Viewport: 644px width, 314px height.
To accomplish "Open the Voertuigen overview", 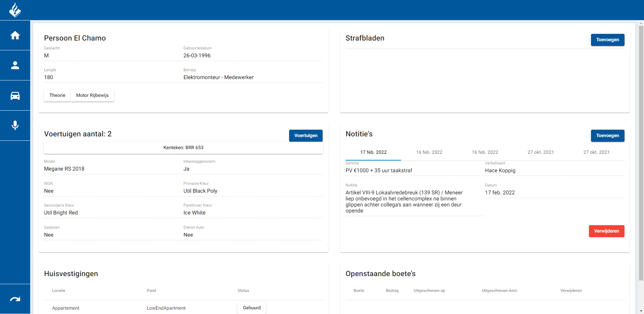I will click(x=306, y=136).
